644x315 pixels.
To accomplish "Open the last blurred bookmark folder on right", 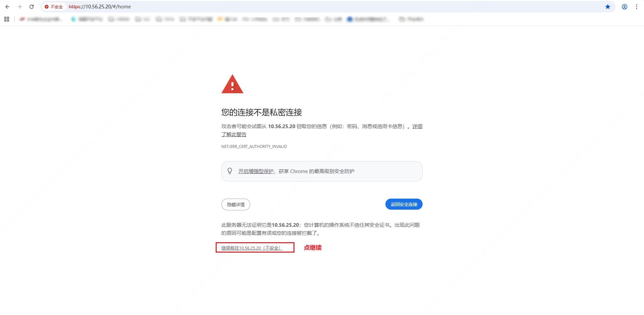I will click(x=411, y=19).
